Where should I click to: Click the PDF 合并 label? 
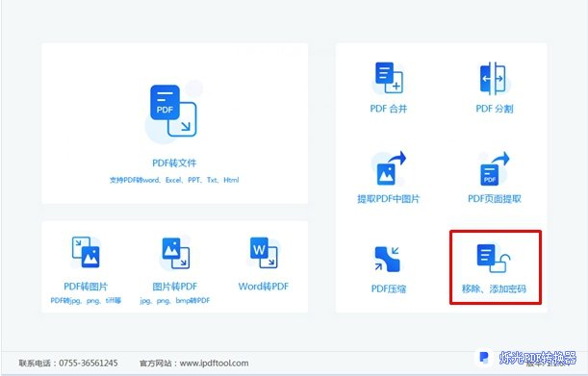pyautogui.click(x=388, y=109)
